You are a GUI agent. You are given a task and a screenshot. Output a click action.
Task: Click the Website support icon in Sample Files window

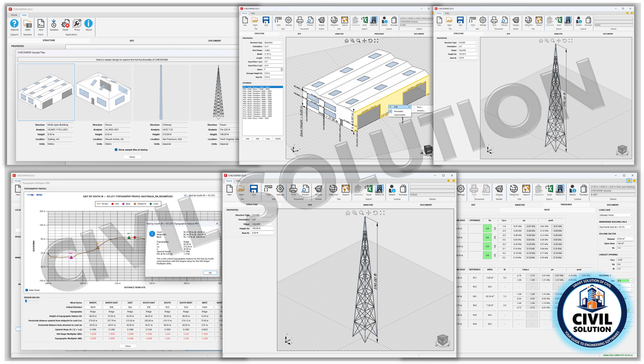click(x=14, y=24)
